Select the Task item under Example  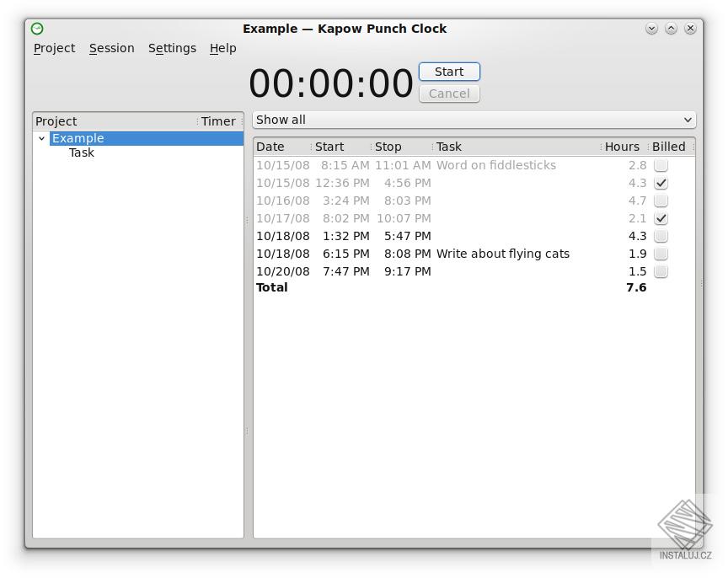[82, 153]
